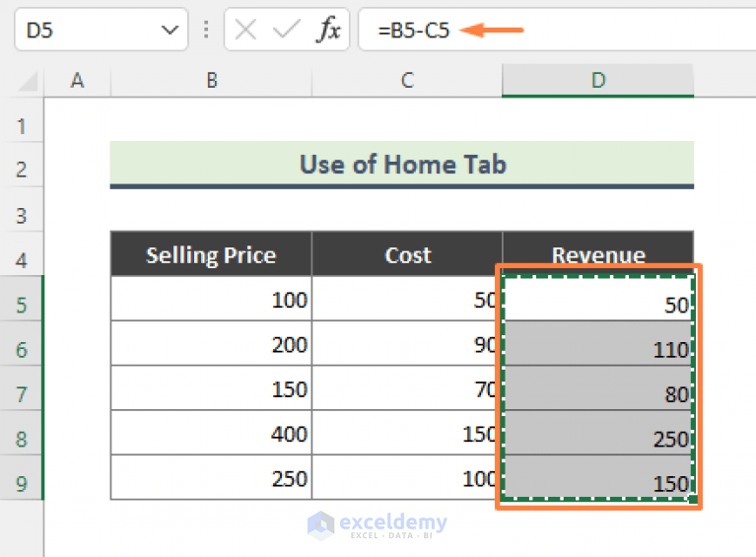
Task: Open the Name Box dropdown arrow
Action: click(170, 31)
